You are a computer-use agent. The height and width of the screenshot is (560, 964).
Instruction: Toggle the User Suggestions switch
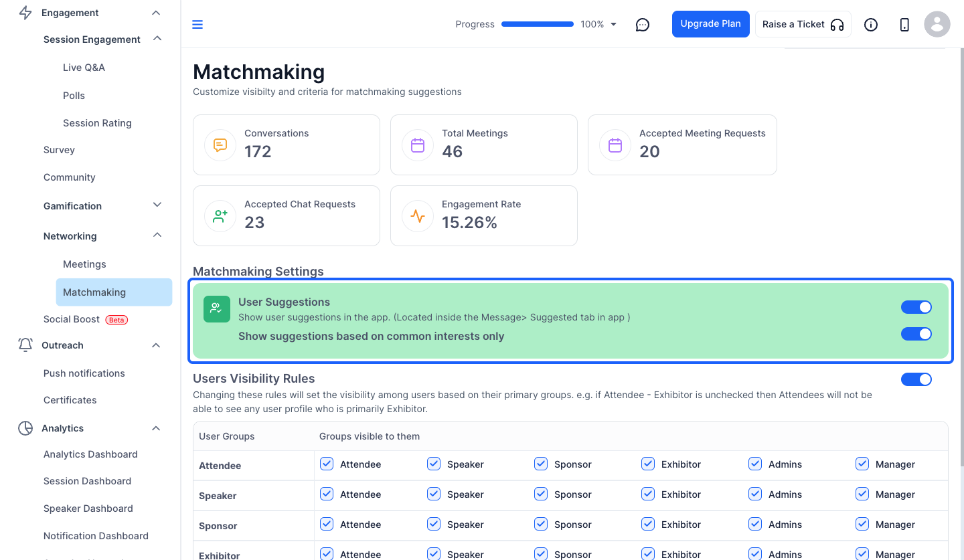(916, 307)
